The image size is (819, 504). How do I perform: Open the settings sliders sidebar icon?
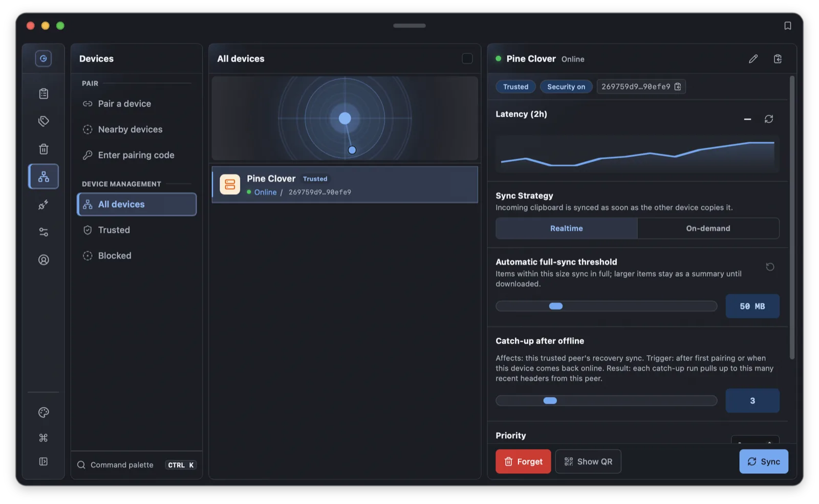coord(44,232)
